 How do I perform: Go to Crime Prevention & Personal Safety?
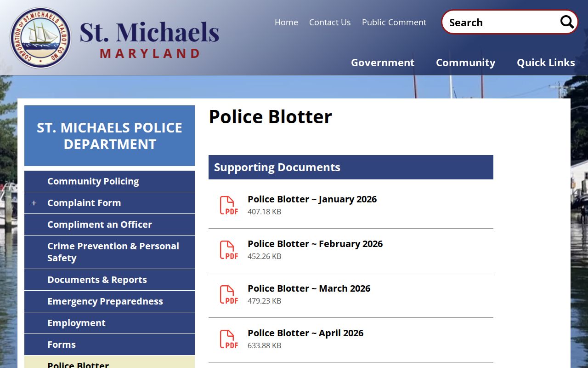pyautogui.click(x=109, y=252)
